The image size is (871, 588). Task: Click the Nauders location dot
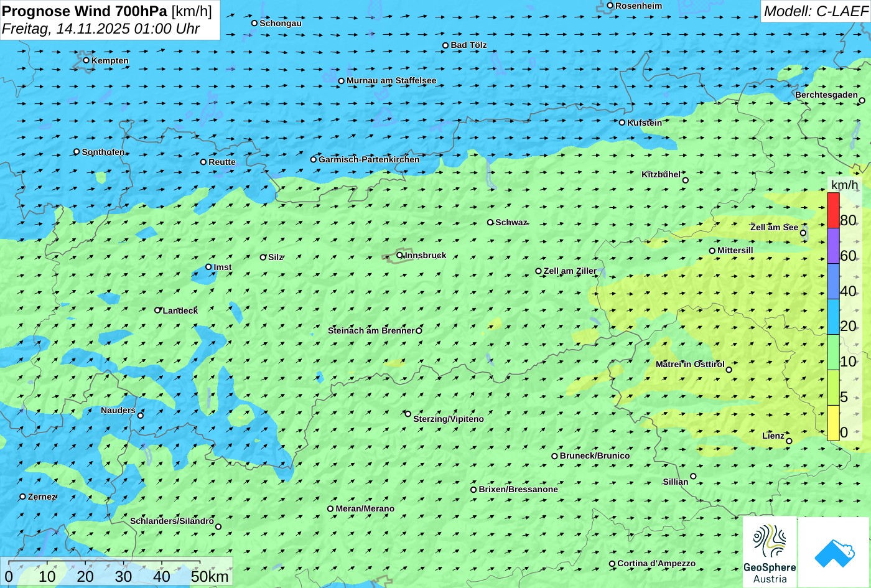tap(141, 416)
